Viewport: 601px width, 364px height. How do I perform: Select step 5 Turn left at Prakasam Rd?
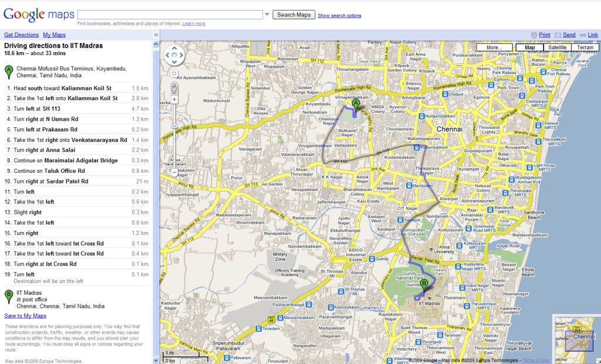76,130
